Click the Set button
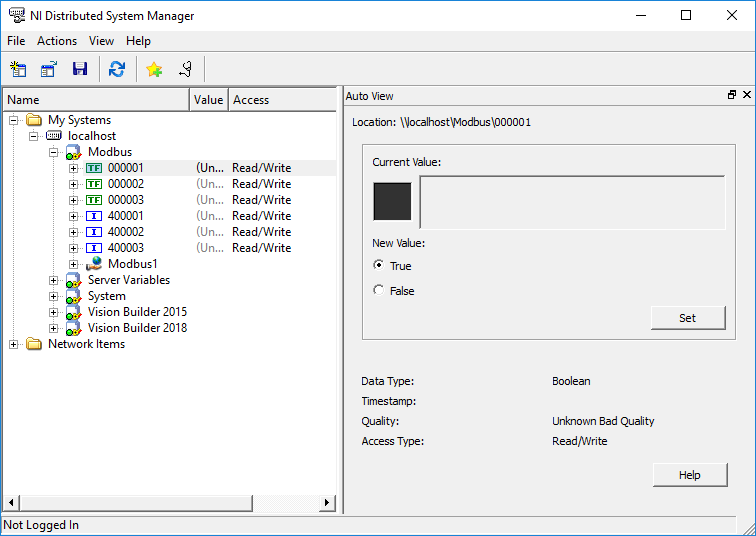 (x=688, y=318)
